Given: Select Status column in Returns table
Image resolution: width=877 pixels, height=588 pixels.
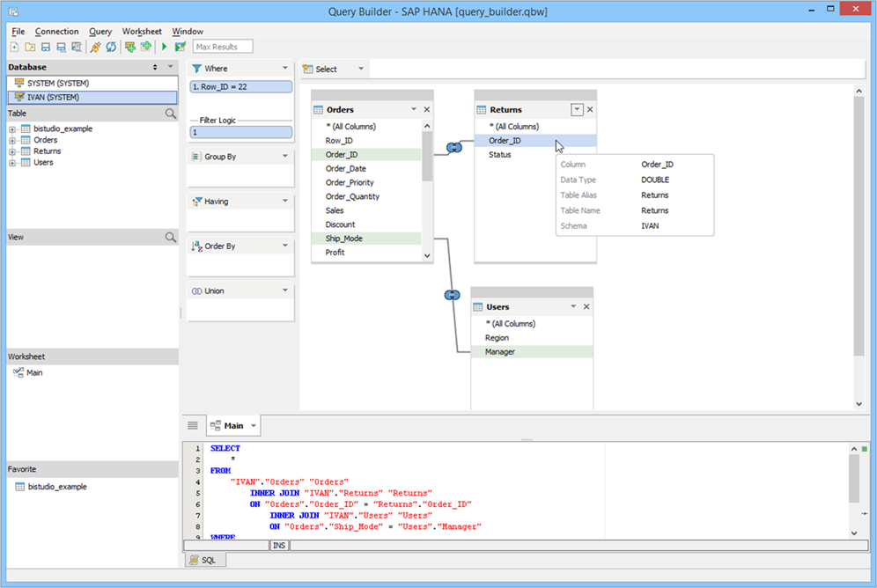Looking at the screenshot, I should point(535,155).
